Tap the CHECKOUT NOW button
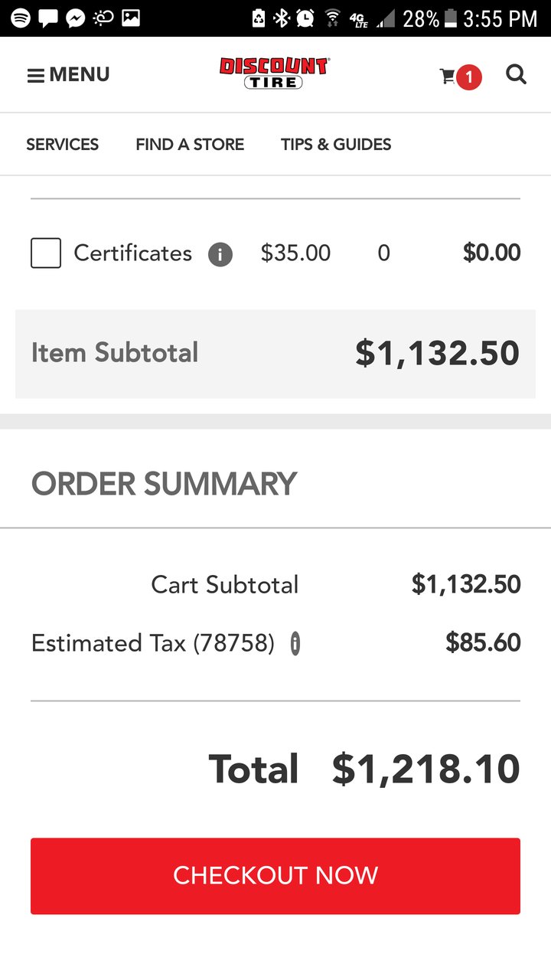Screen dimensions: 551x980 [275, 876]
